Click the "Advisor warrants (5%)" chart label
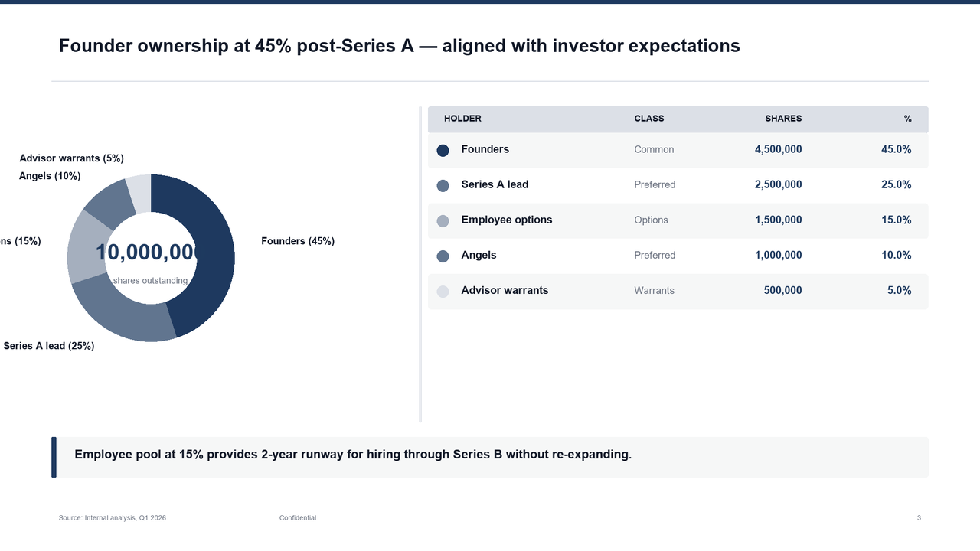Viewport: 980px width, 551px height. click(71, 158)
